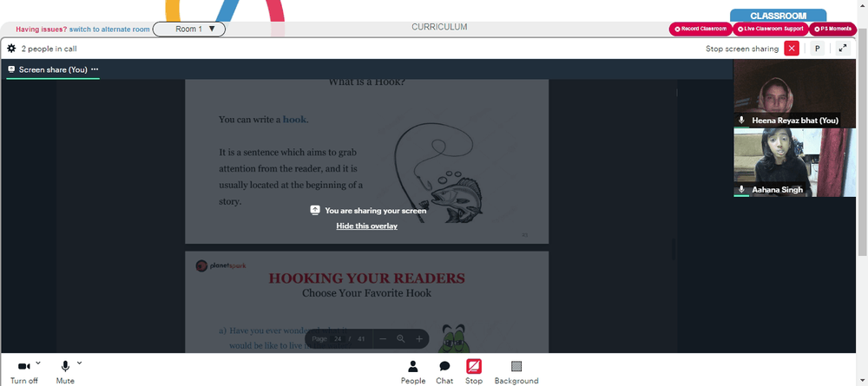868x386 pixels.
Task: Enter fullscreen with expand arrows icon
Action: (x=843, y=49)
